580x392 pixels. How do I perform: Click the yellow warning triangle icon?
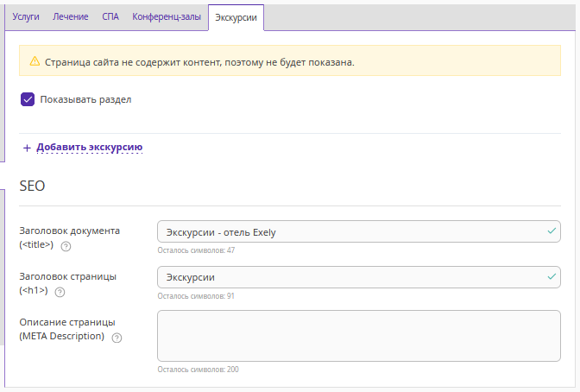click(x=35, y=61)
